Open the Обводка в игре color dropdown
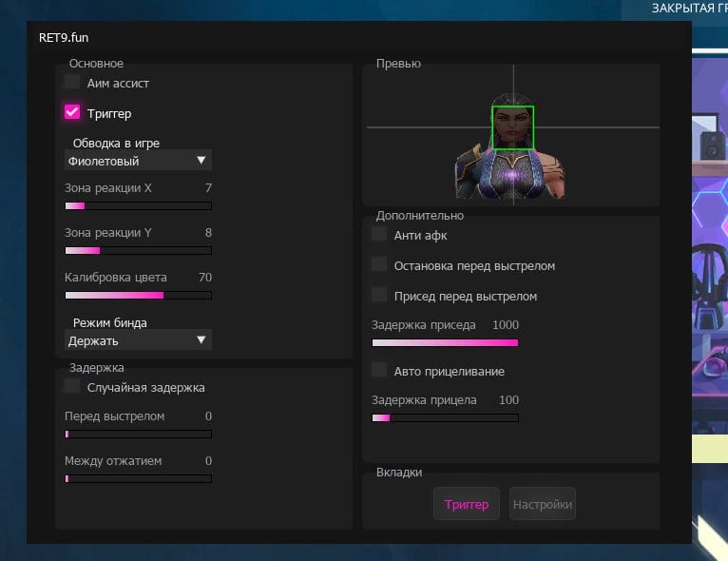The height and width of the screenshot is (561, 728). 138,161
